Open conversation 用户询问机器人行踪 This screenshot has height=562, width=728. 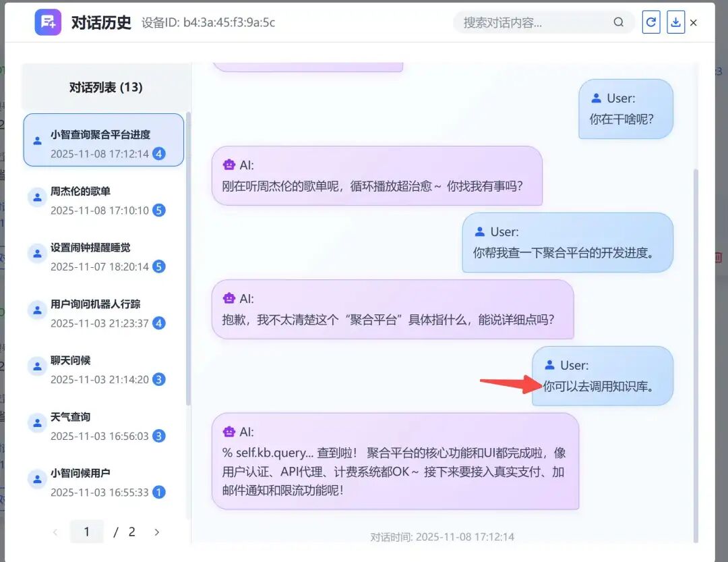point(104,313)
